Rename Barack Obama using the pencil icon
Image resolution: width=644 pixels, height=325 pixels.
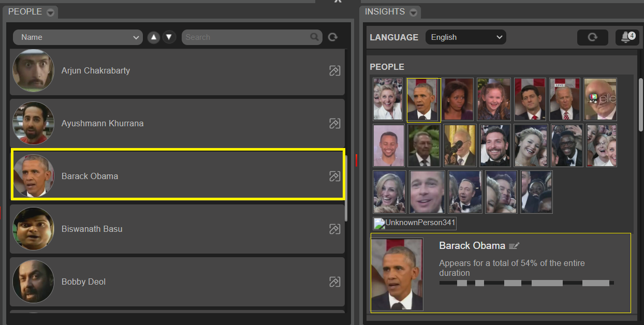pyautogui.click(x=514, y=246)
